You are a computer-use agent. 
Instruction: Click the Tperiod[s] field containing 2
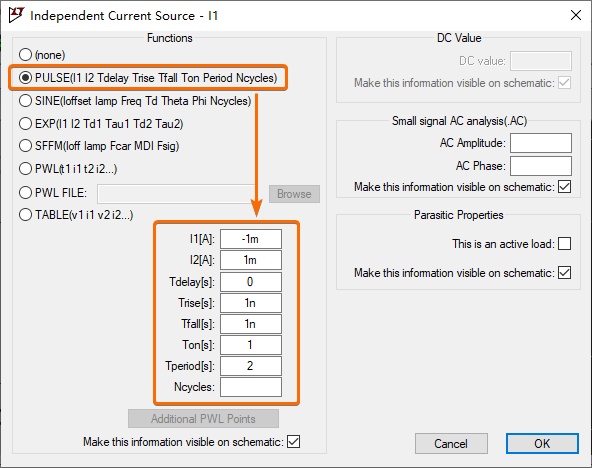coord(251,366)
